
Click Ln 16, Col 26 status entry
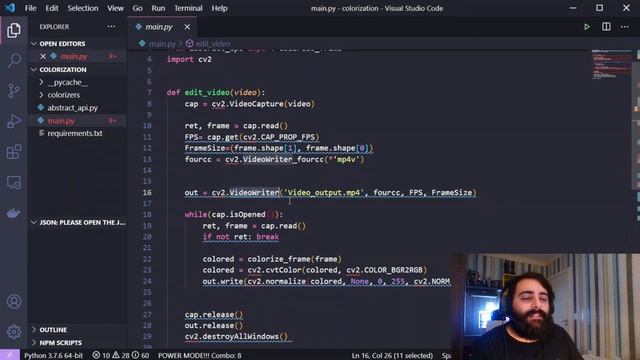click(392, 355)
